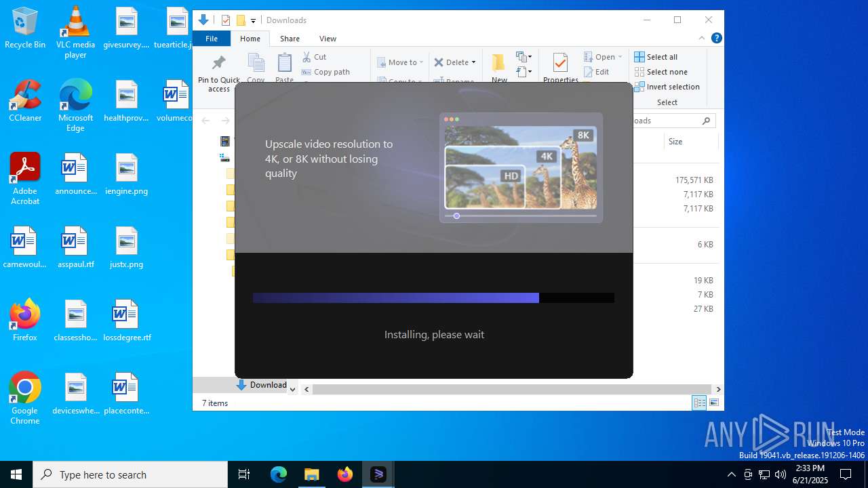
Task: Open Recycle Bin desktop icon
Action: click(x=25, y=28)
